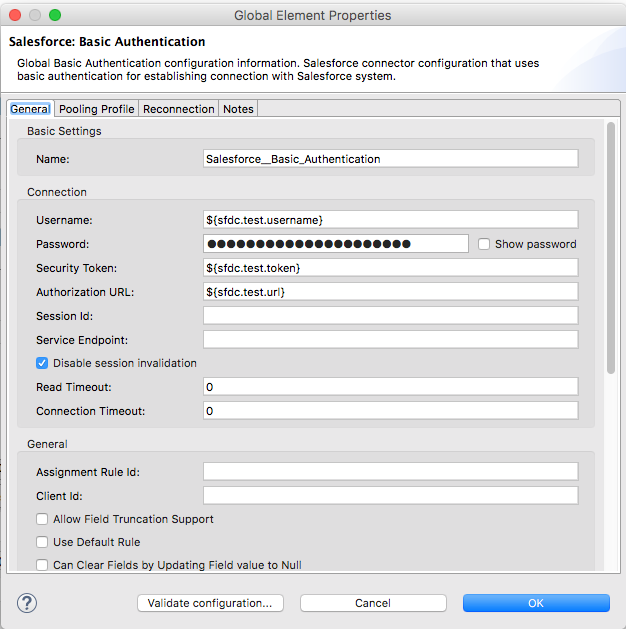Screen dimensions: 626x629
Task: Check Can Clear Fields by Updating to Null
Action: 42,565
